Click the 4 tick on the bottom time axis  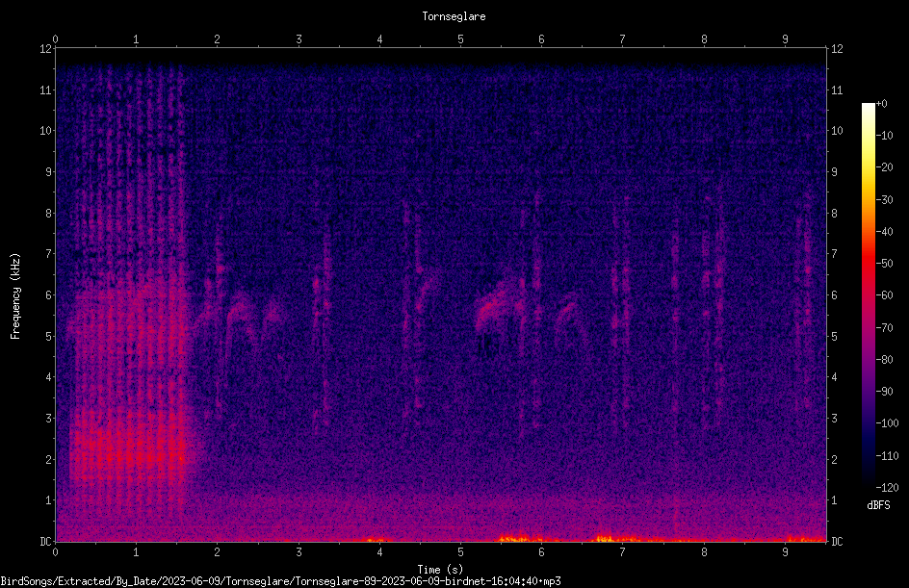379,552
